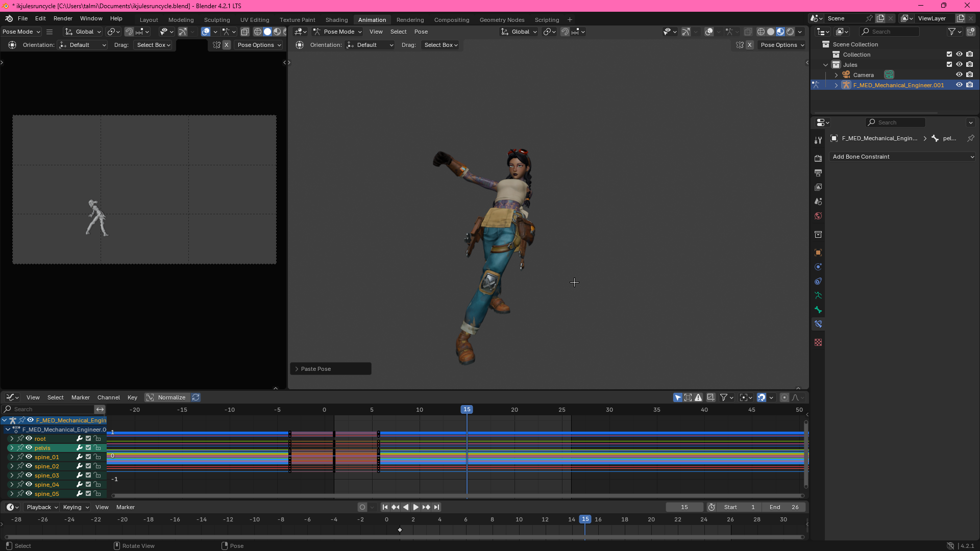Open the Bone properties tab
The image size is (980, 551).
pyautogui.click(x=818, y=310)
